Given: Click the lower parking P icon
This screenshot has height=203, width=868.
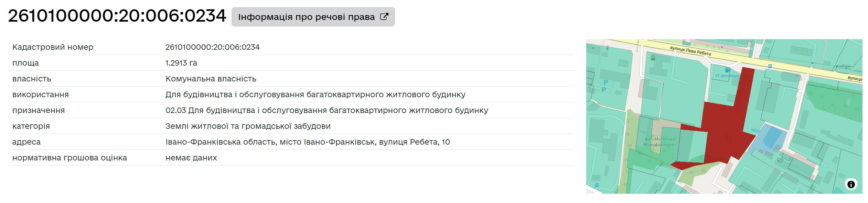Looking at the screenshot, I should (x=603, y=90).
